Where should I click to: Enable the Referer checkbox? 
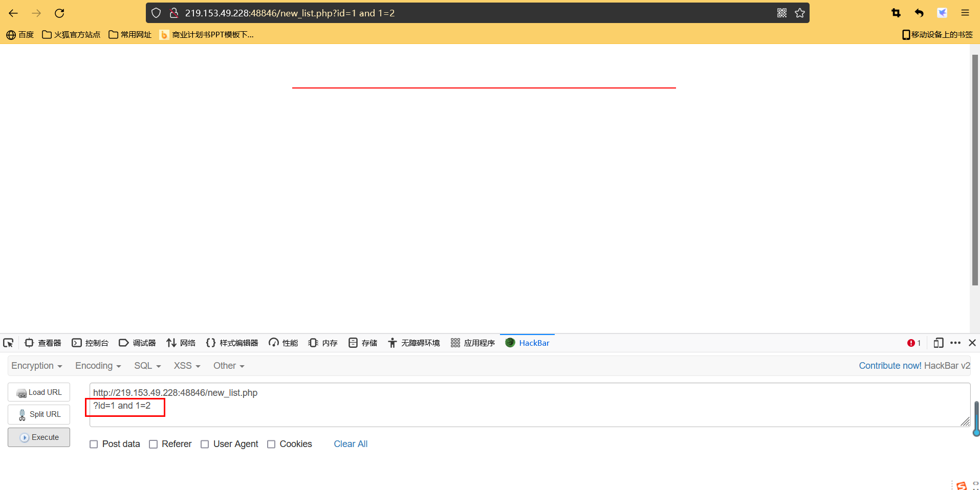point(153,444)
